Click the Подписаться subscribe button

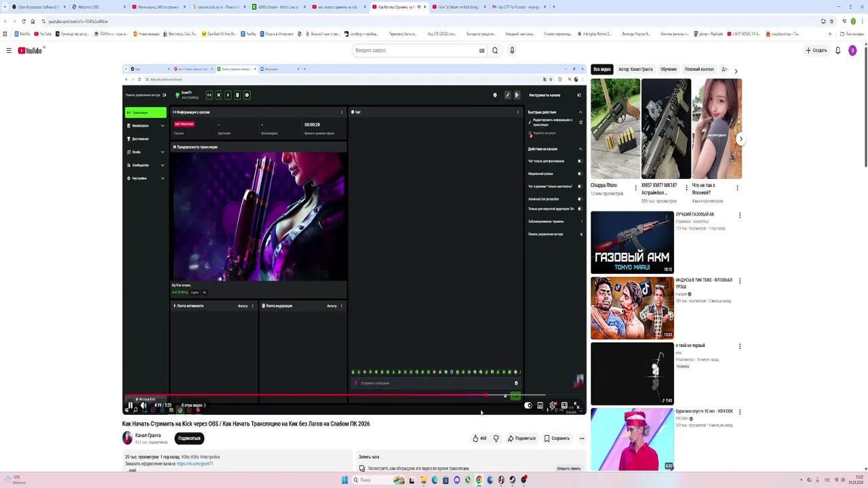(189, 439)
